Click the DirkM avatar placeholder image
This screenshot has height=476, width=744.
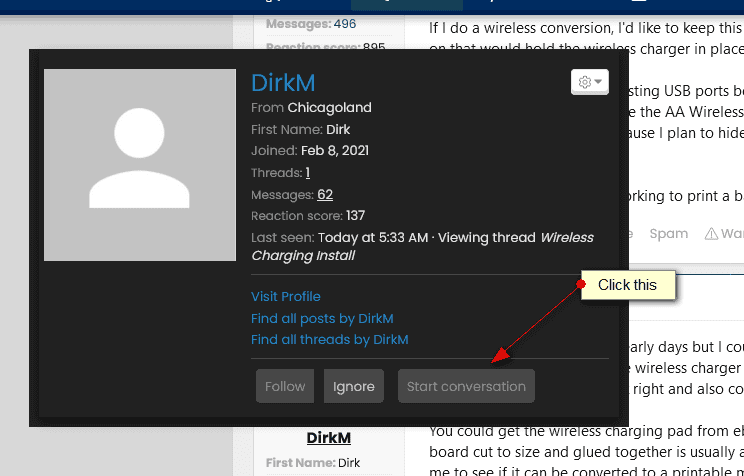pyautogui.click(x=140, y=165)
